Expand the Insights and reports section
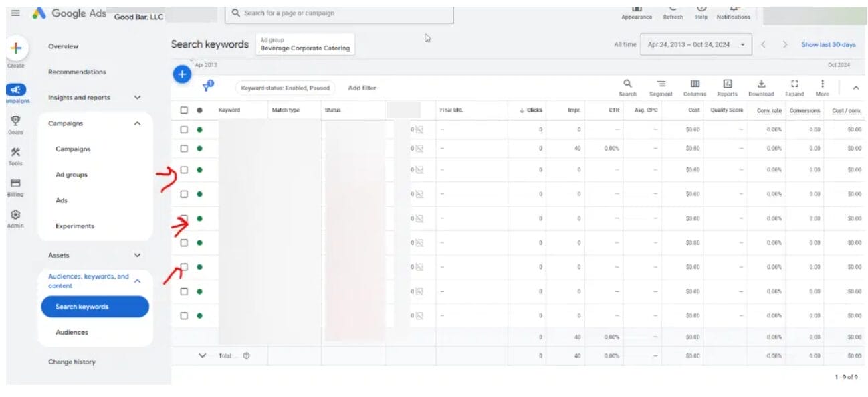 [x=137, y=98]
